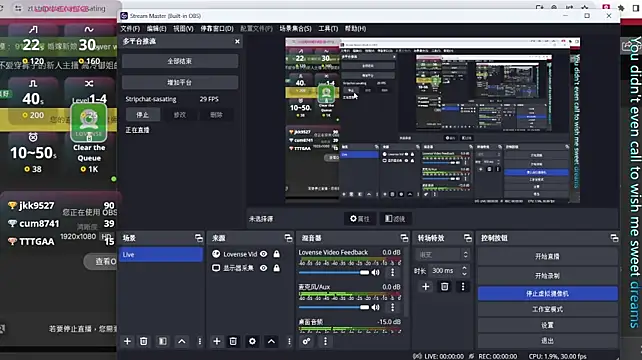Screen dimensions: 642x360
Task: Open advanced audio properties icon in mixer
Action: click(x=307, y=341)
